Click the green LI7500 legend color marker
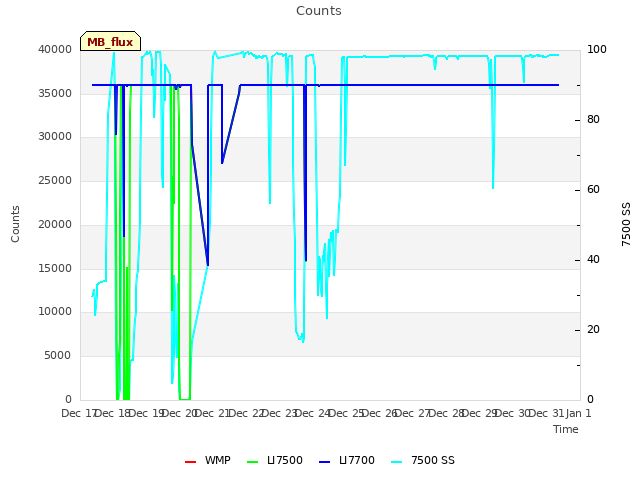The height and width of the screenshot is (480, 640). point(253,462)
